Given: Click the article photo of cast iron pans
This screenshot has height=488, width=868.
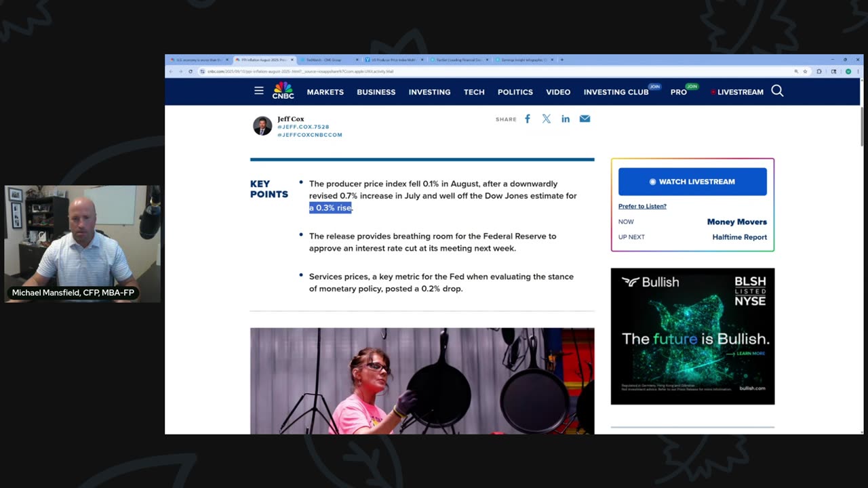Looking at the screenshot, I should click(422, 381).
